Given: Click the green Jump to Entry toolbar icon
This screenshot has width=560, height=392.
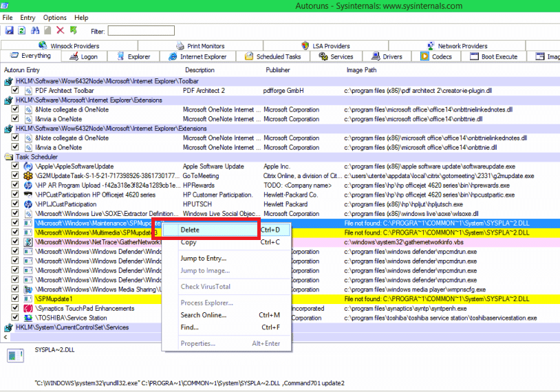Looking at the screenshot, I should coord(73,30).
